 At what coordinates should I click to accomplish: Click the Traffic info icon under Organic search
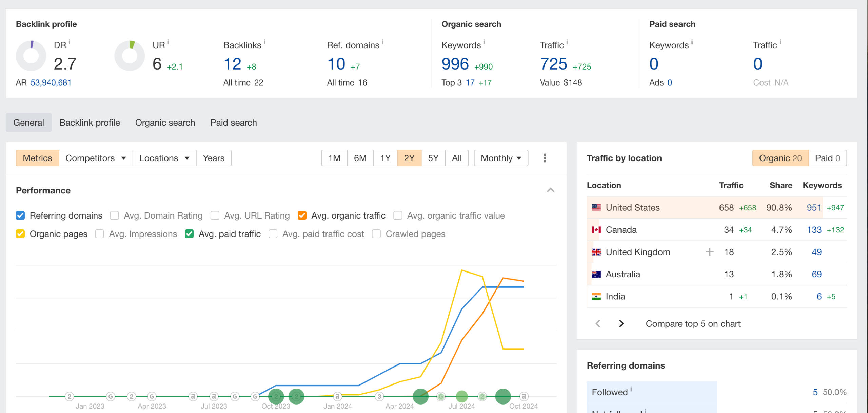click(x=567, y=41)
